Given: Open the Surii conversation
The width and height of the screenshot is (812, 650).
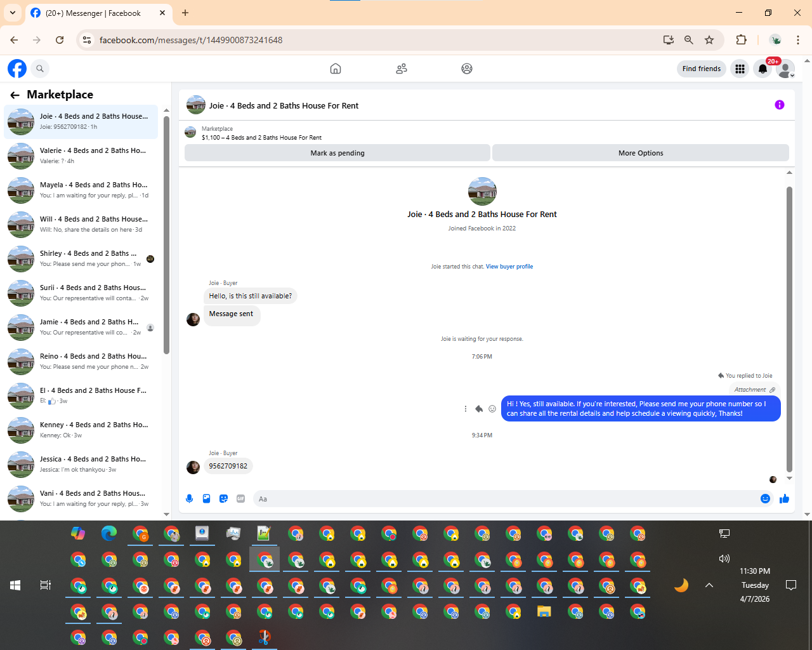Looking at the screenshot, I should 81,293.
